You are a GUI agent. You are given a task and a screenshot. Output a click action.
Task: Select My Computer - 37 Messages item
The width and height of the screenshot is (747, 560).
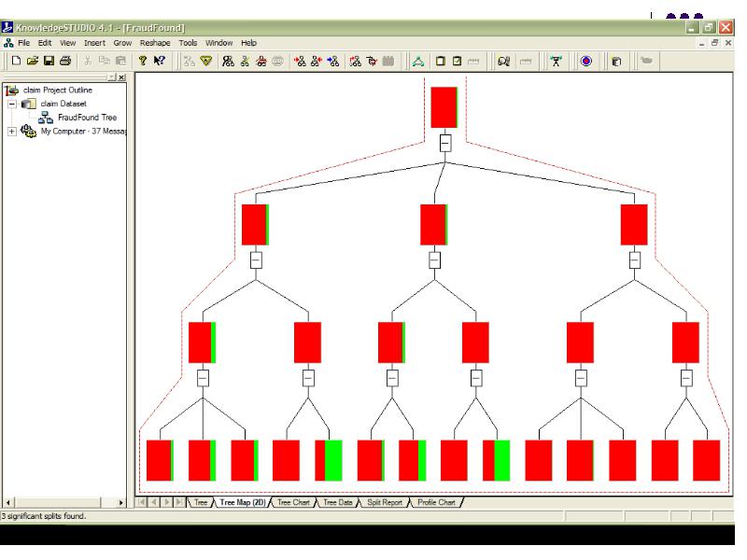coord(83,131)
